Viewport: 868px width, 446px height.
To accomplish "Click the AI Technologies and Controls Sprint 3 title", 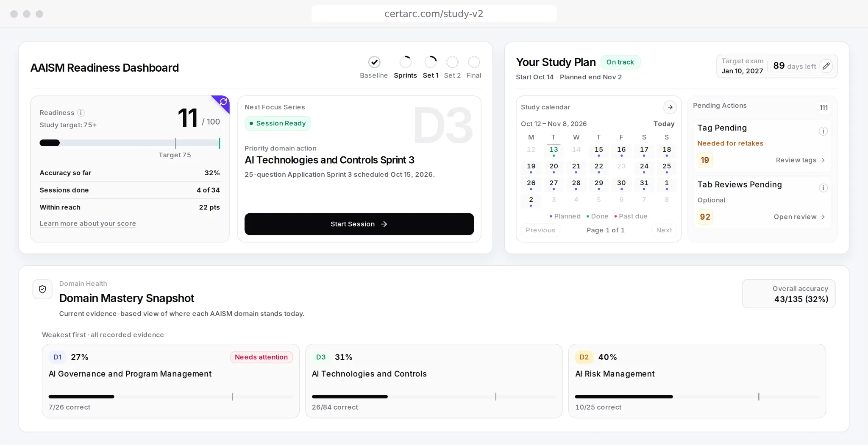I will coord(329,160).
